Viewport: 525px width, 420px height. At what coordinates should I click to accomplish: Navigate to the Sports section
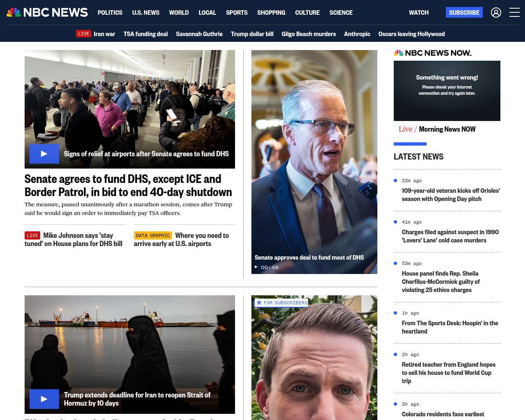(237, 13)
